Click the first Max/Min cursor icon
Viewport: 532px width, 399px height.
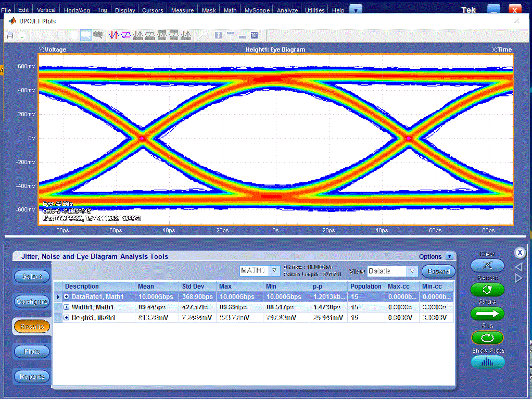(162, 35)
